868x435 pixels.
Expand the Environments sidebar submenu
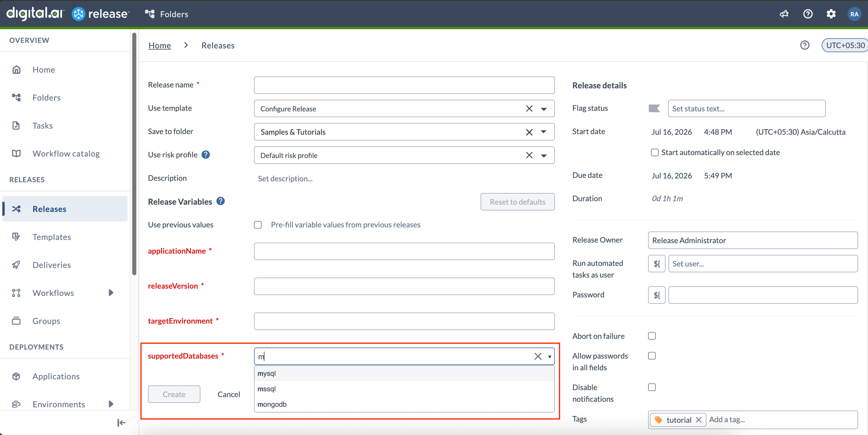coord(111,404)
